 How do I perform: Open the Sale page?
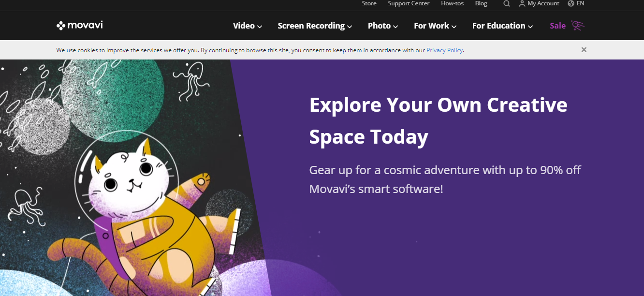(557, 26)
